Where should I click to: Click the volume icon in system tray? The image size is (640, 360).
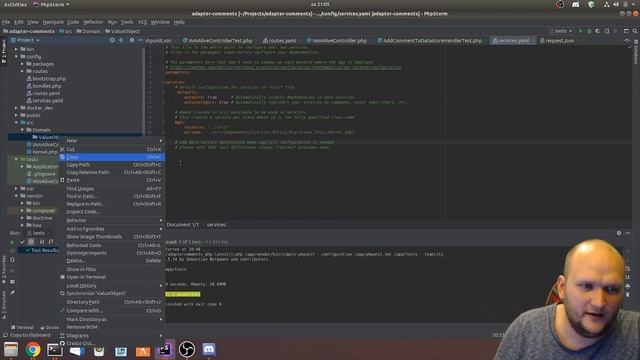pyautogui.click(x=616, y=4)
